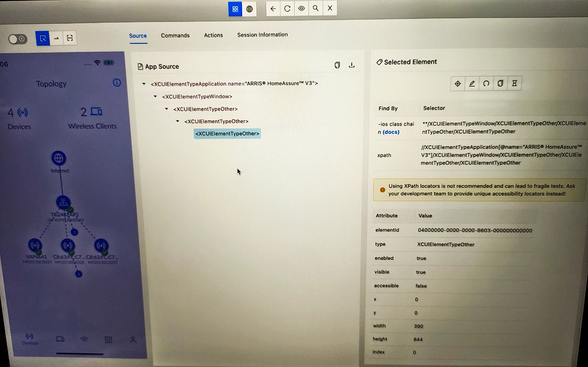Click the back arrow button in toolbar
The height and width of the screenshot is (367, 588).
[x=273, y=9]
